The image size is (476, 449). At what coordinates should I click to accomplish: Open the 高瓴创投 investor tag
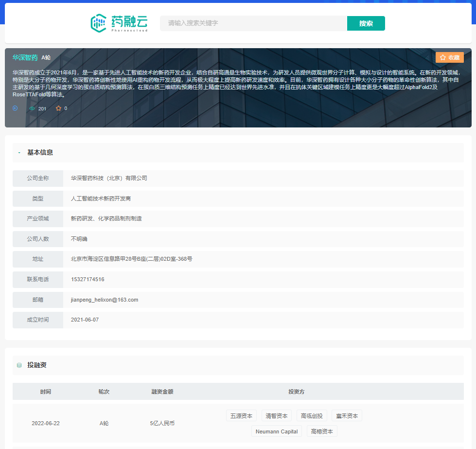point(312,416)
